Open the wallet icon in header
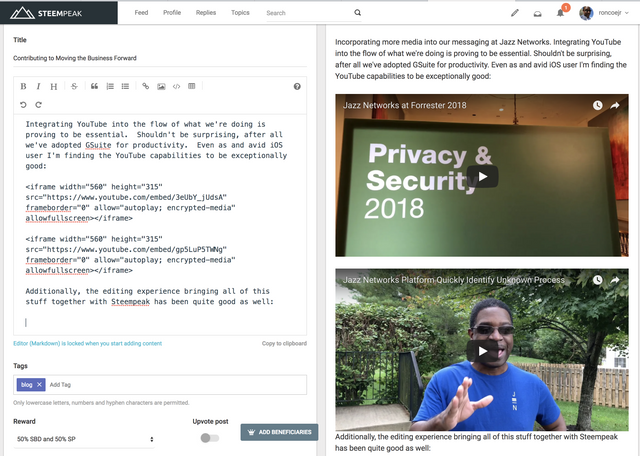Viewport: 640px width, 456px height. click(538, 13)
